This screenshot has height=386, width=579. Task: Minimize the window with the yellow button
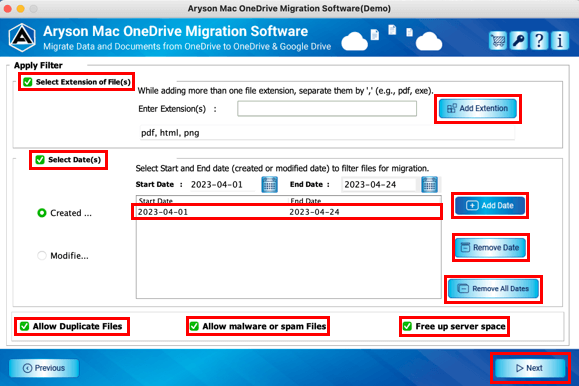point(21,8)
